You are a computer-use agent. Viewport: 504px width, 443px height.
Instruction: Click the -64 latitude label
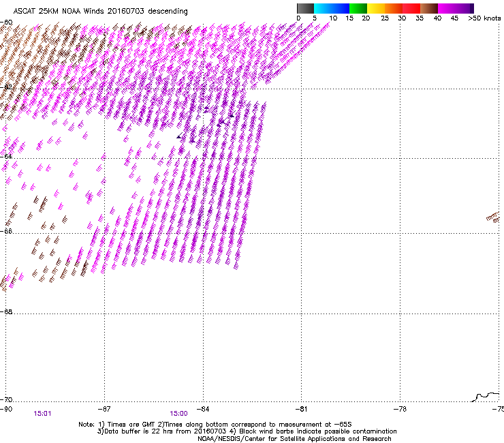6,156
